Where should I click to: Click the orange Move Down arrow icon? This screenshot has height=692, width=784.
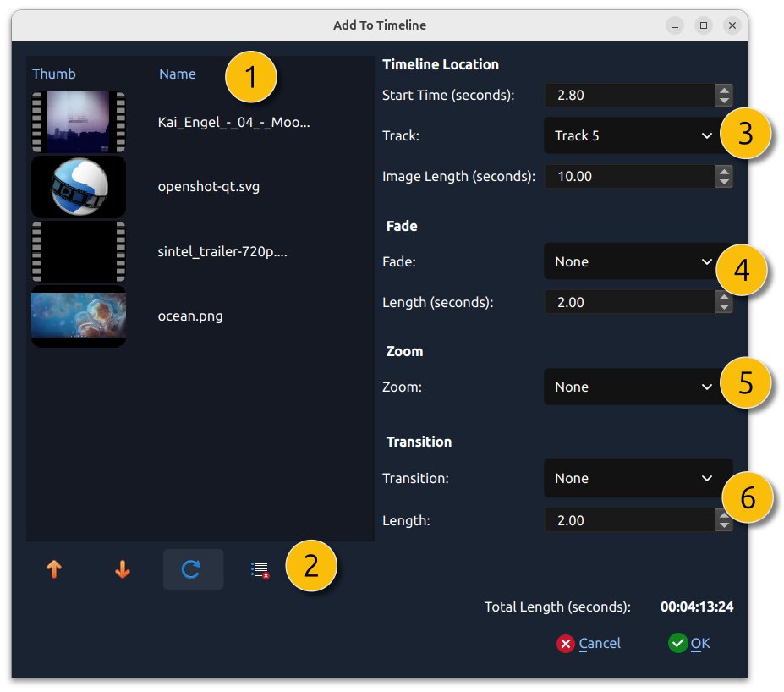click(x=123, y=569)
